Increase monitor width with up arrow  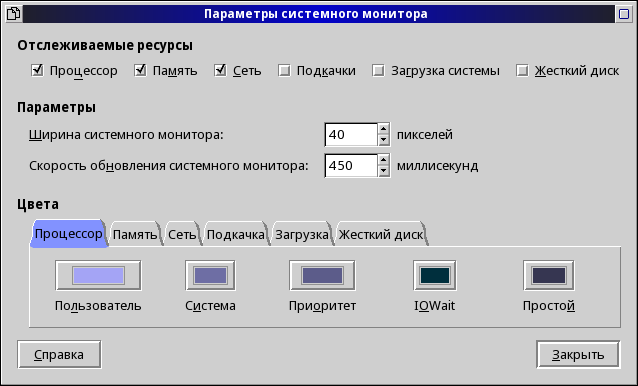(x=384, y=129)
